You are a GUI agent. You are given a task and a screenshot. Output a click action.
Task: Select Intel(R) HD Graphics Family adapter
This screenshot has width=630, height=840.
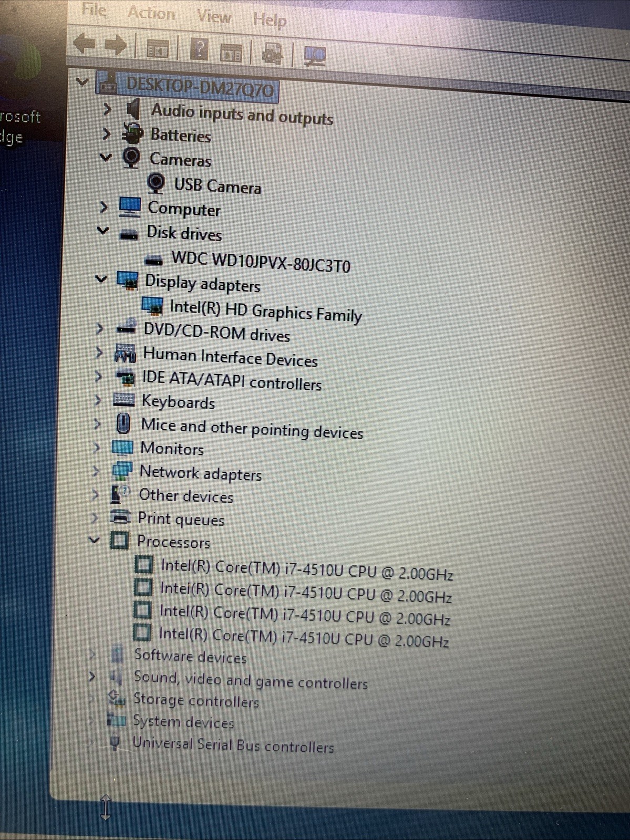click(266, 310)
